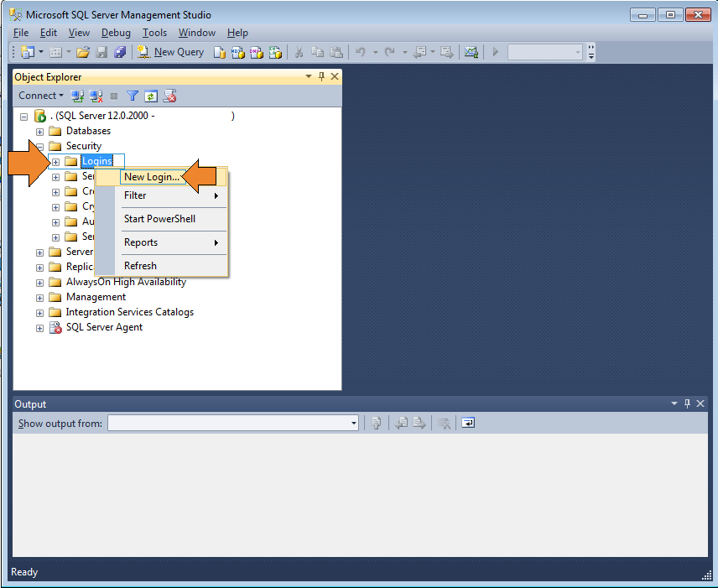Select the SQL Server Agent node
Screen dimensions: 718x588
coord(106,327)
